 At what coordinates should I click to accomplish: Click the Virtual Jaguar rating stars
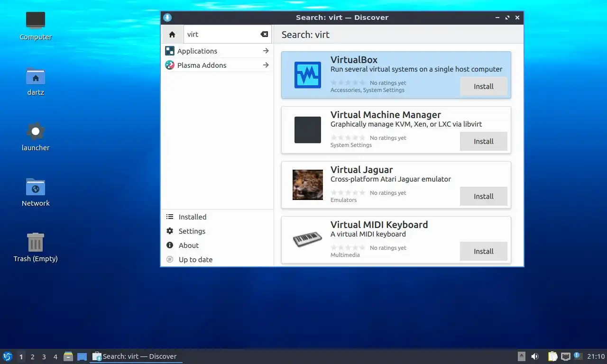click(x=348, y=193)
